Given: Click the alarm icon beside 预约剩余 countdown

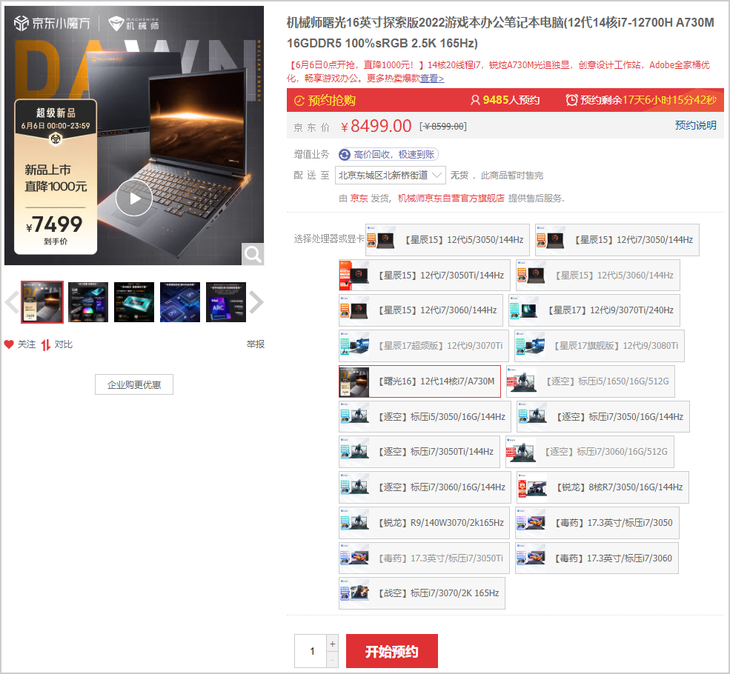Looking at the screenshot, I should point(572,100).
